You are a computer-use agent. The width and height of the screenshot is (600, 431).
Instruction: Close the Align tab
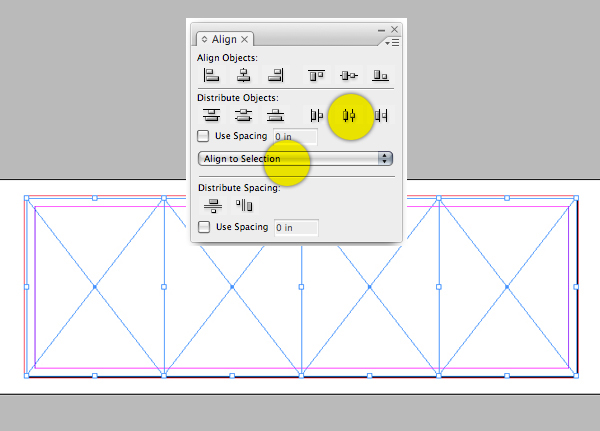pyautogui.click(x=245, y=39)
